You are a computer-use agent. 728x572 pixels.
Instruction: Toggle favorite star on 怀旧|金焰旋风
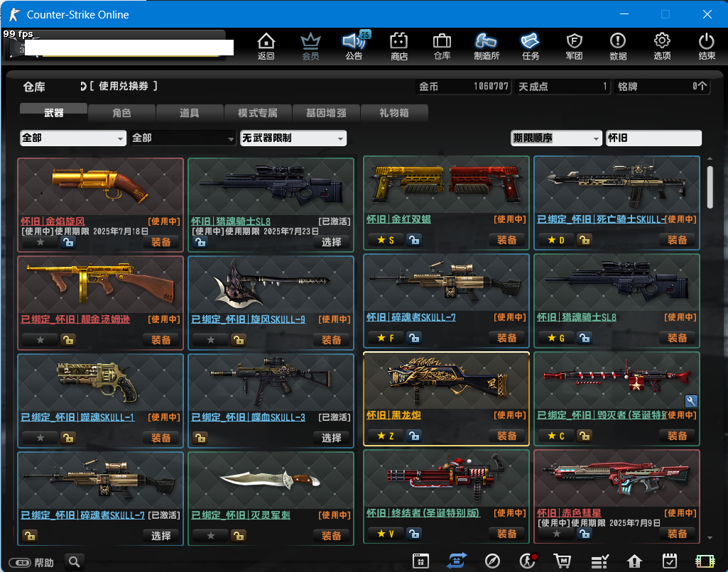(40, 242)
